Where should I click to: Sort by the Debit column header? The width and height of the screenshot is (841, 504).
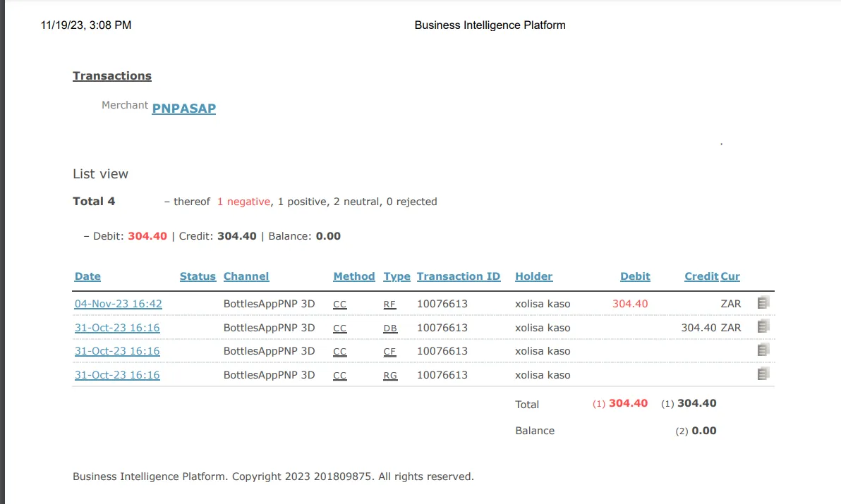[635, 276]
